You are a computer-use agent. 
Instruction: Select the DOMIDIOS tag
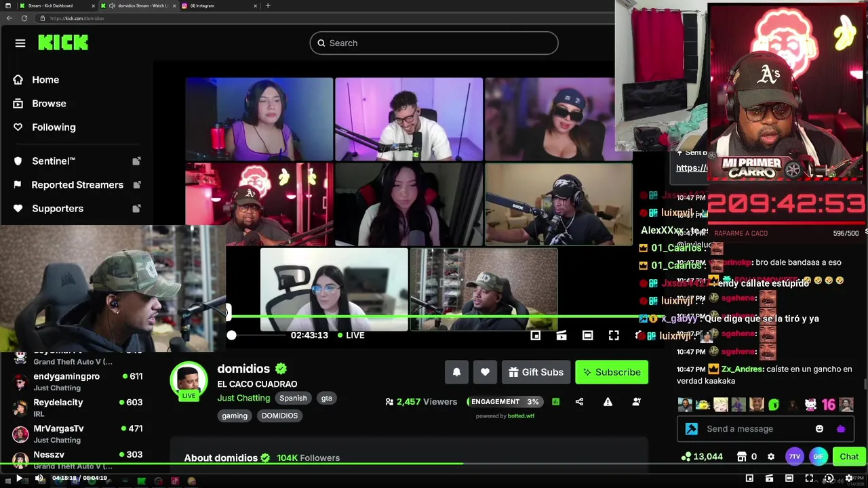pos(279,415)
